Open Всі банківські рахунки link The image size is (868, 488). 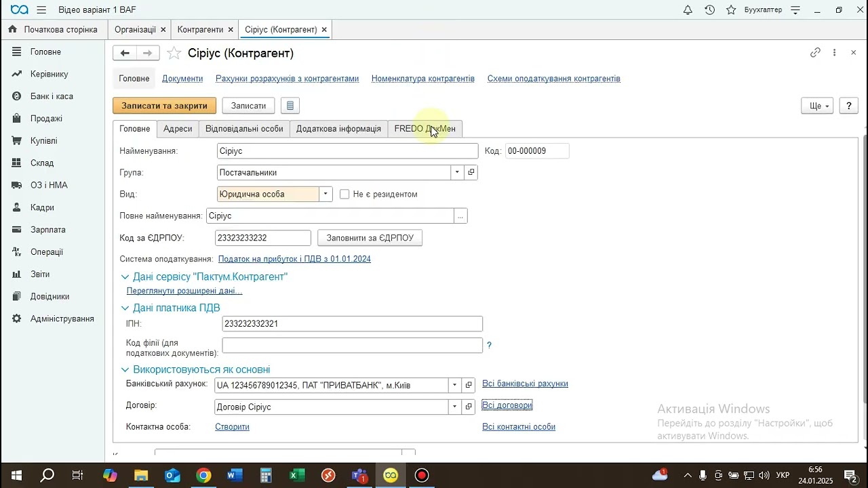[x=525, y=384]
